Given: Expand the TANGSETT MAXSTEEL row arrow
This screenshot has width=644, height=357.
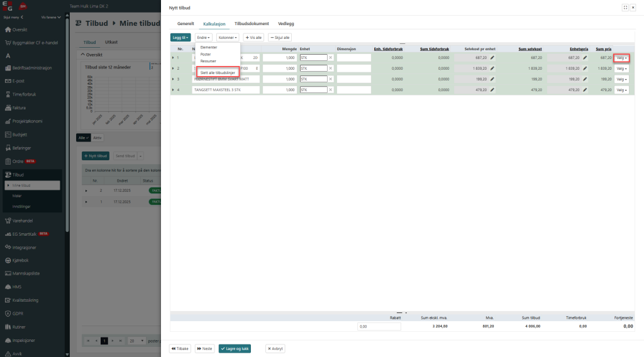Looking at the screenshot, I should 173,90.
